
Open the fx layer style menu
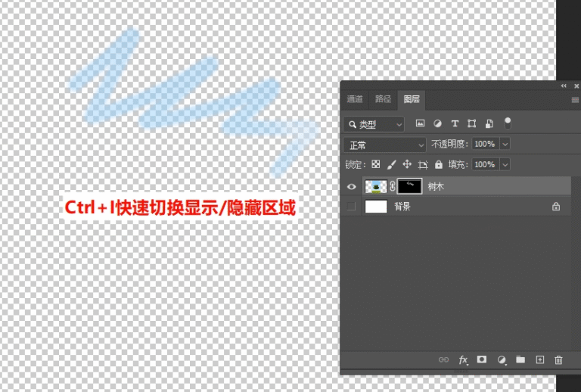tap(463, 359)
